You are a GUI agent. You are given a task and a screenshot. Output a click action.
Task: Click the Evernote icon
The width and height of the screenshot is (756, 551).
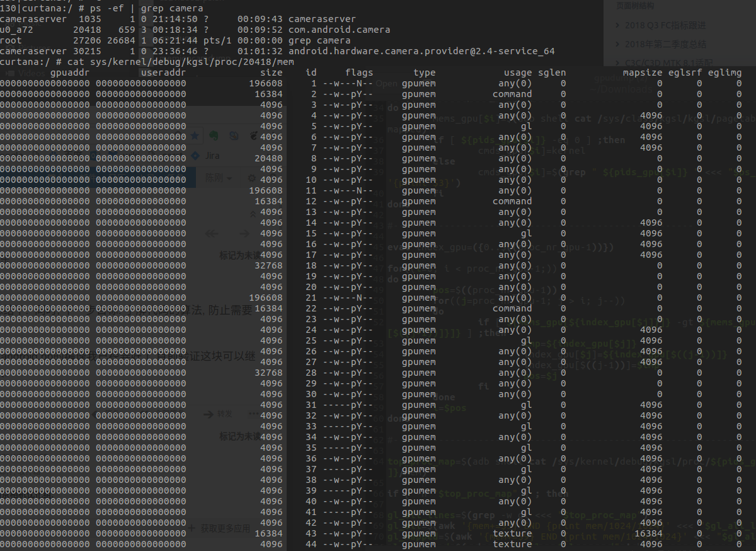pyautogui.click(x=214, y=136)
